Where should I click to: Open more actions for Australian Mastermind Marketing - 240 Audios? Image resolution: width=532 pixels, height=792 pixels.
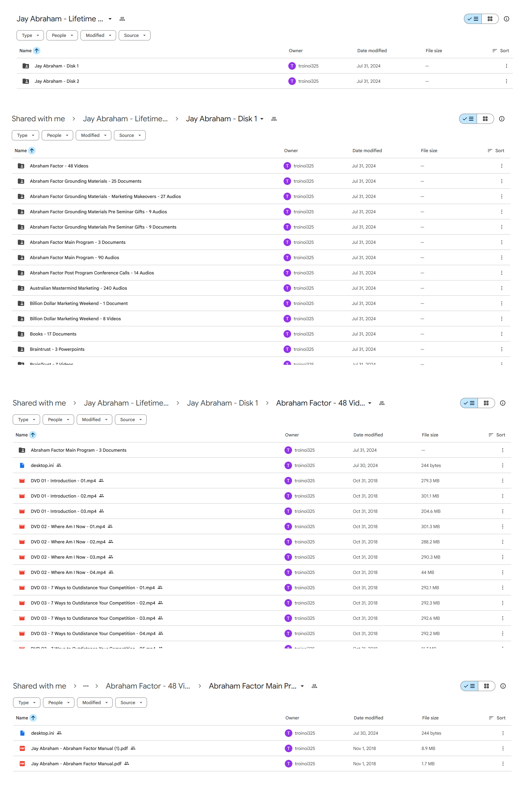[x=501, y=288]
